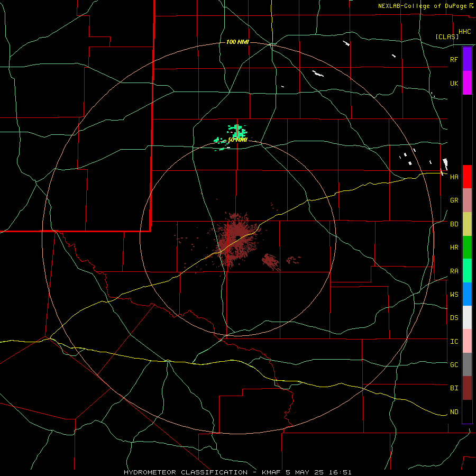Click the BI legend label
Screen dimensions: 476x476
454,388
